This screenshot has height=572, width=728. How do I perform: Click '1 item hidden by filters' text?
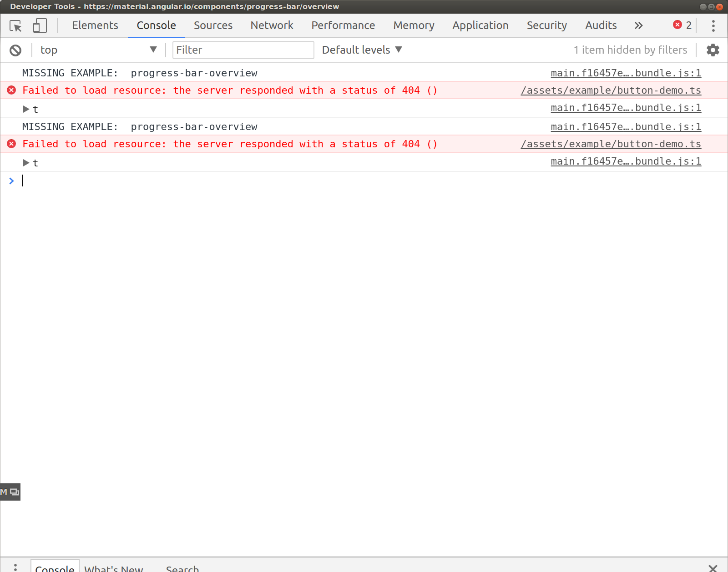630,50
